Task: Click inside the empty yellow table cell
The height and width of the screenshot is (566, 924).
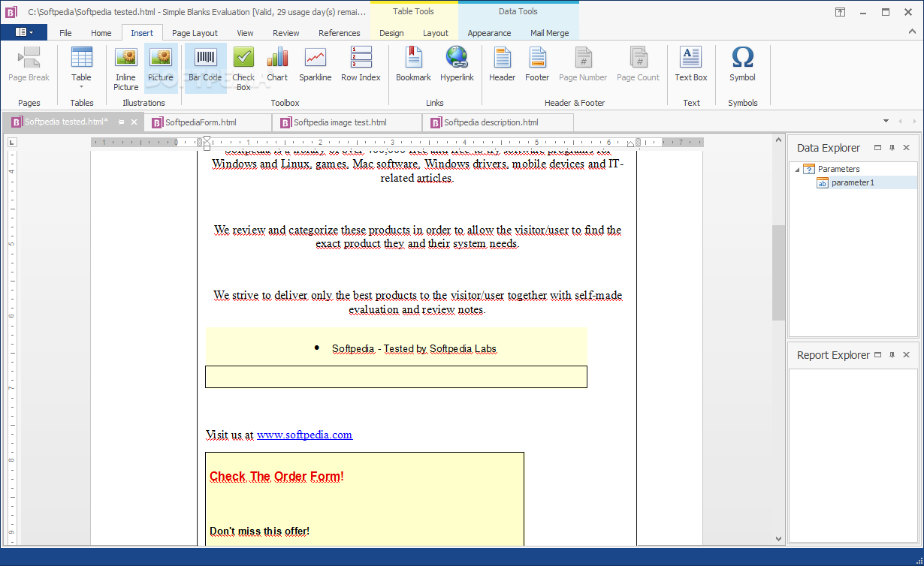Action: (396, 377)
